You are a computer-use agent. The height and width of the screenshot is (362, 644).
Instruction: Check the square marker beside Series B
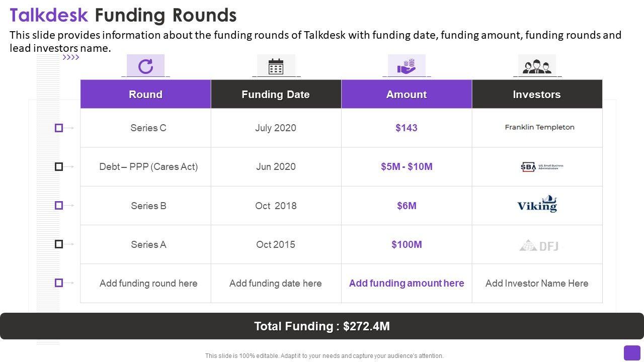tap(59, 205)
